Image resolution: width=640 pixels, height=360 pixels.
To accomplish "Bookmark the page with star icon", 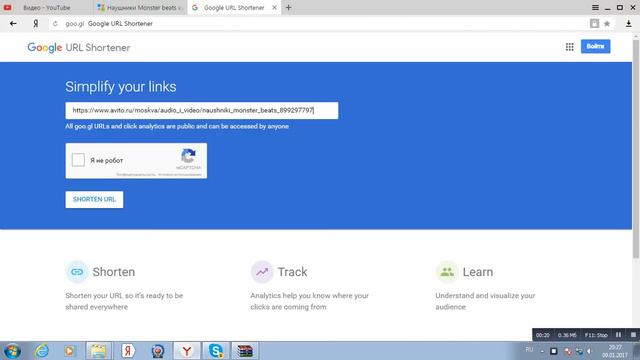I will (x=607, y=24).
